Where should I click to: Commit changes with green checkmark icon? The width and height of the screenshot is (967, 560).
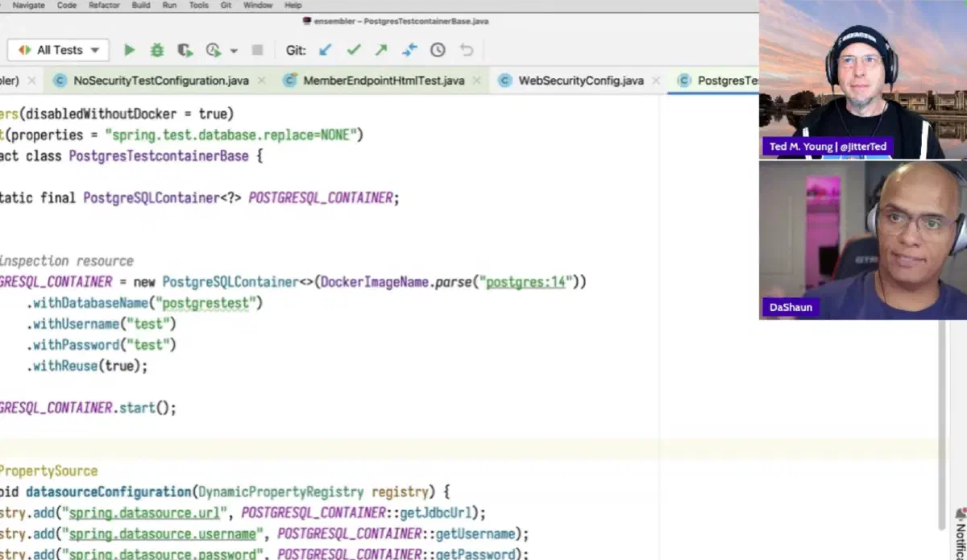pyautogui.click(x=354, y=50)
